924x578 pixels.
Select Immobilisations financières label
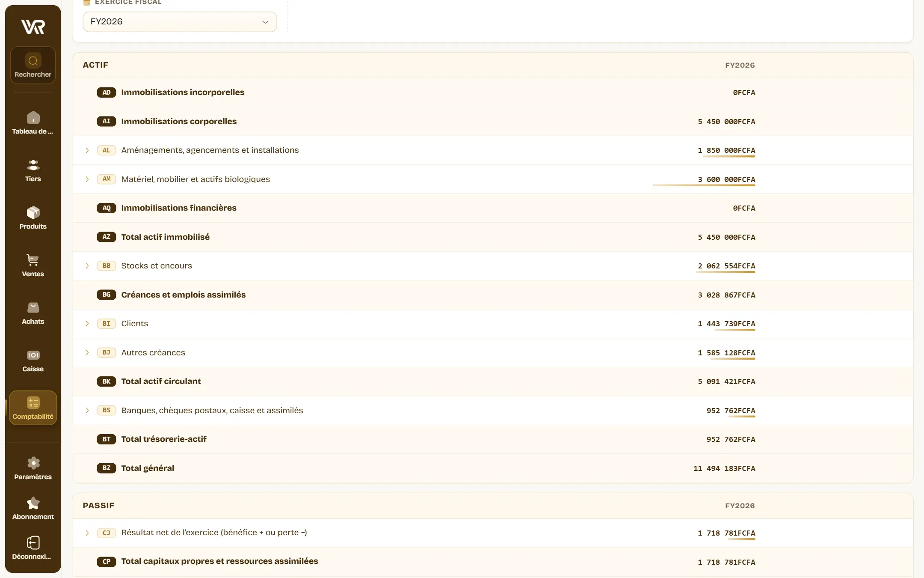point(179,208)
